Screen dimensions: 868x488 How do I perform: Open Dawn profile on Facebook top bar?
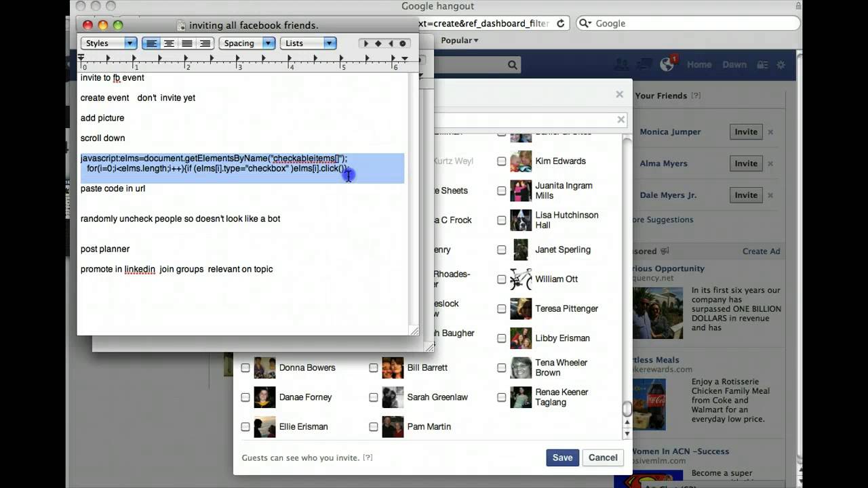coord(734,65)
